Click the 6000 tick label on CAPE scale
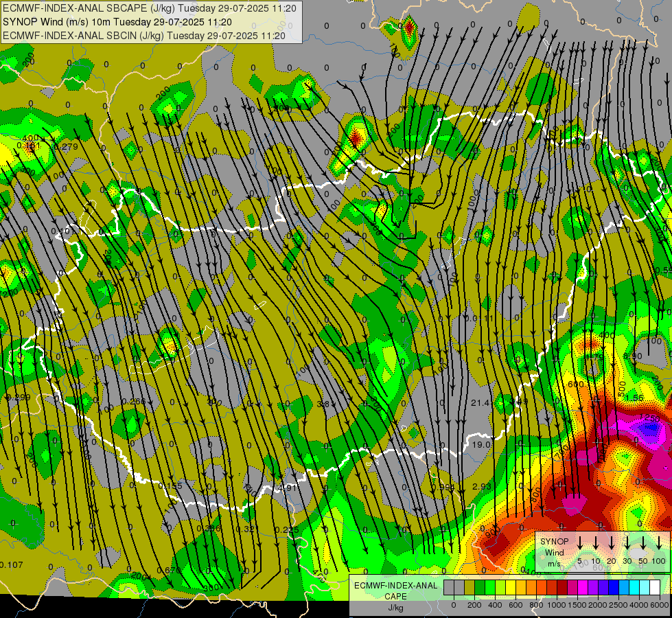 (x=659, y=605)
